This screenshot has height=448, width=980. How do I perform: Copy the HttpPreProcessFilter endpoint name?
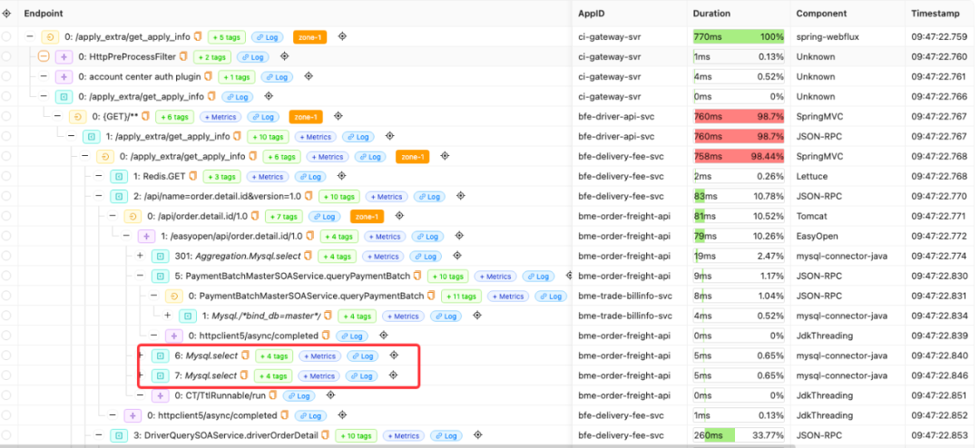183,56
